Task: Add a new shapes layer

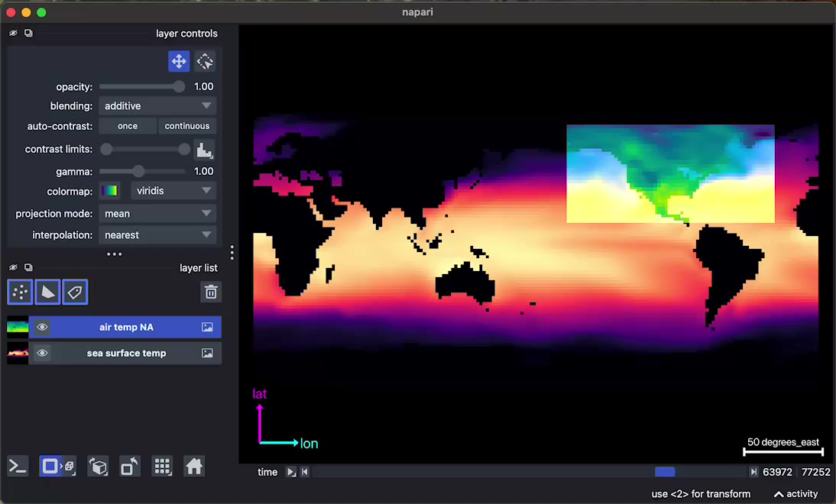Action: [47, 292]
